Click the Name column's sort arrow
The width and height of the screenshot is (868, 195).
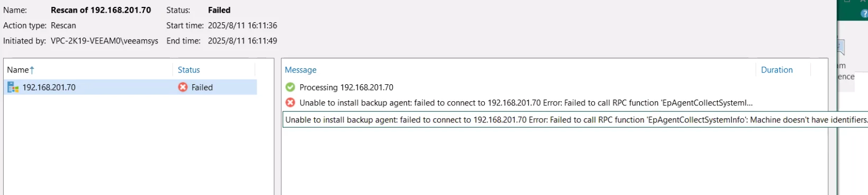pos(32,70)
